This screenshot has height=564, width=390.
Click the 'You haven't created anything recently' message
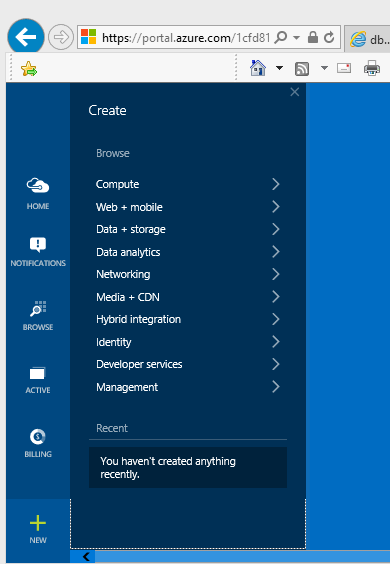click(x=188, y=468)
